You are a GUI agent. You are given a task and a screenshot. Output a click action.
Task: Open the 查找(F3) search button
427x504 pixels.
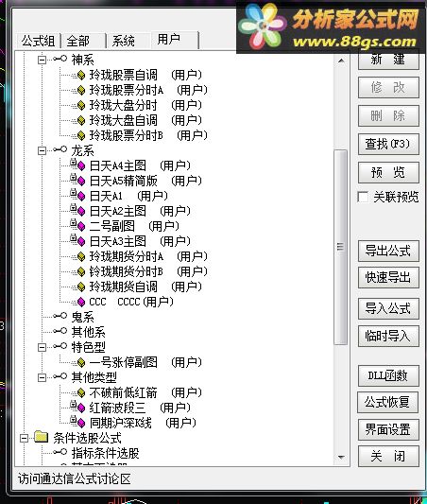388,145
